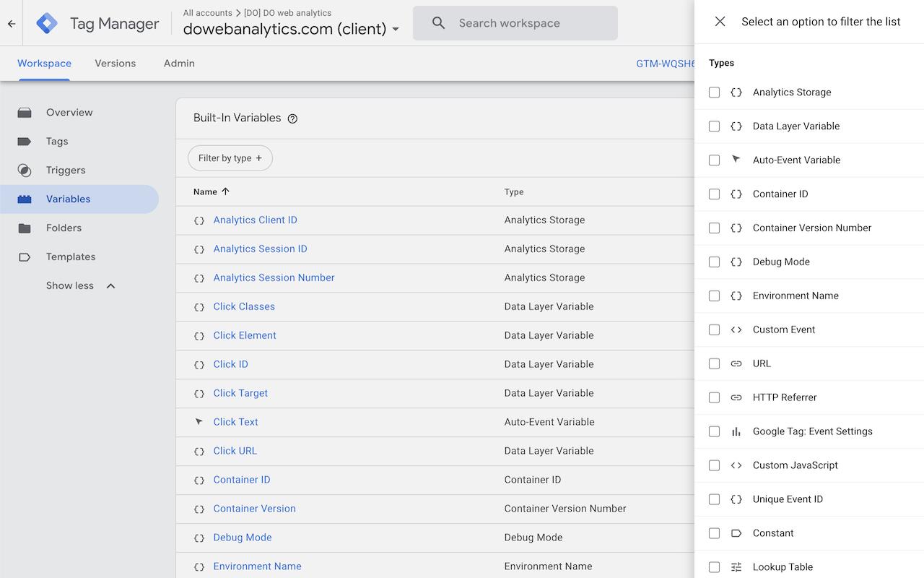The image size is (924, 578).
Task: Open the Tags section icon
Action: (25, 142)
